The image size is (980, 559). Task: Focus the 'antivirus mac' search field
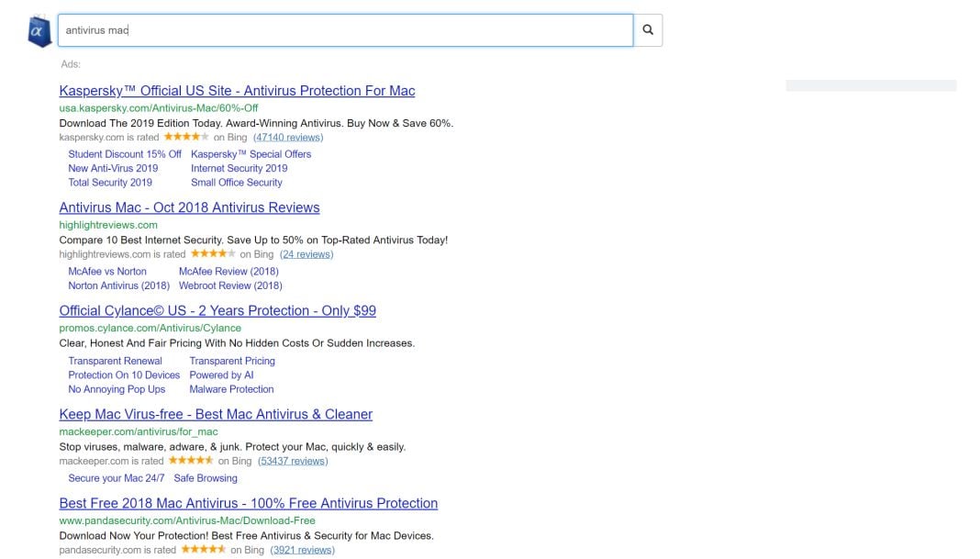(x=346, y=30)
